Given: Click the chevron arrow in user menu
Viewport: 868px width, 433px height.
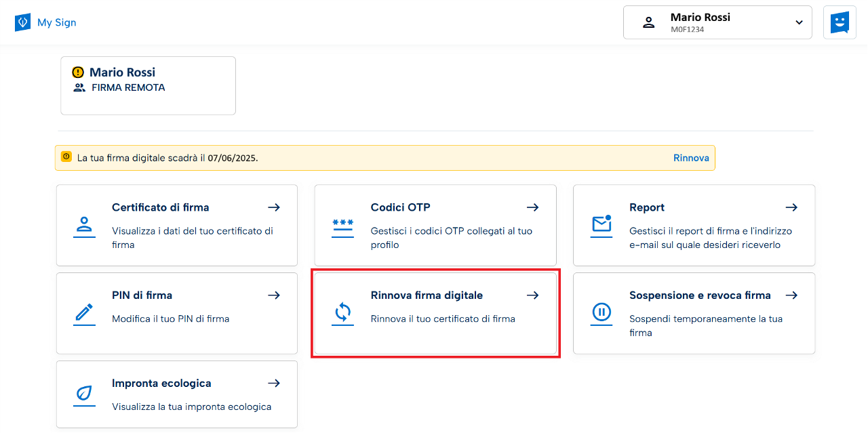Looking at the screenshot, I should 799,22.
